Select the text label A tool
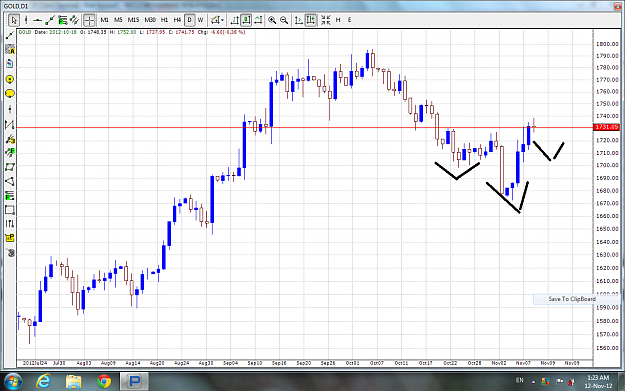Image resolution: width=625 pixels, height=391 pixels. 10,49
